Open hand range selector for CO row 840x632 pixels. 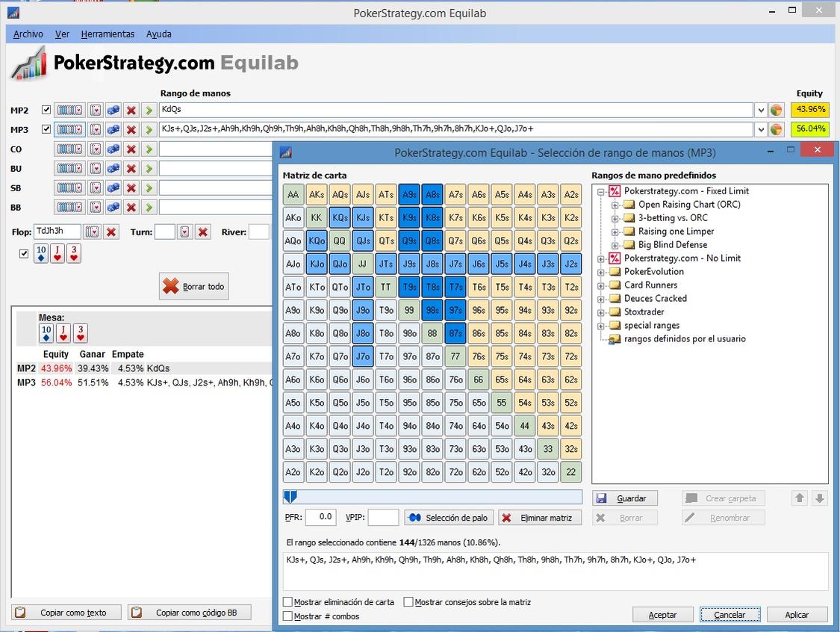(x=69, y=149)
